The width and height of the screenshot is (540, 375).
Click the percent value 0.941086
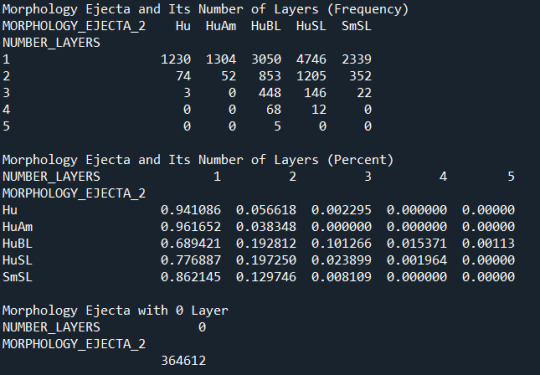point(190,210)
